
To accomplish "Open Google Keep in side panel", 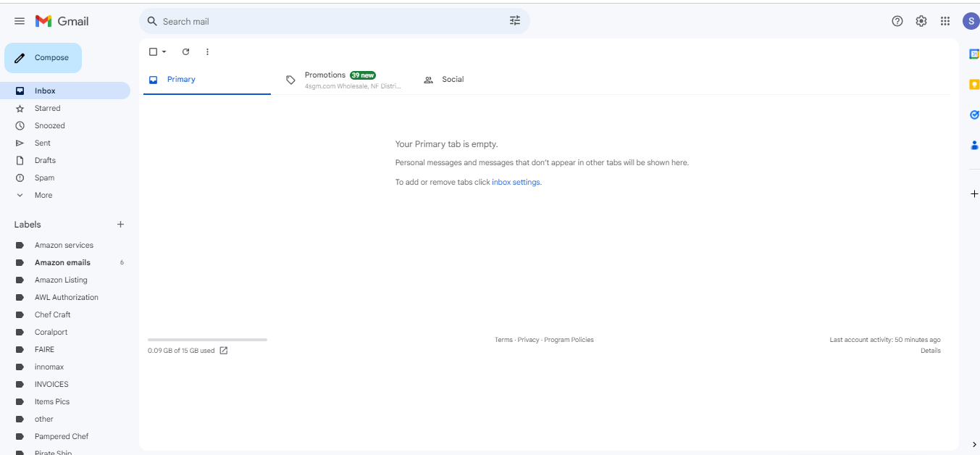I will point(974,84).
